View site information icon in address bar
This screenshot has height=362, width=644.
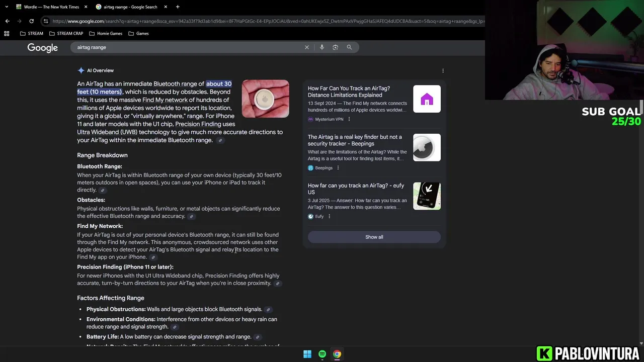46,21
